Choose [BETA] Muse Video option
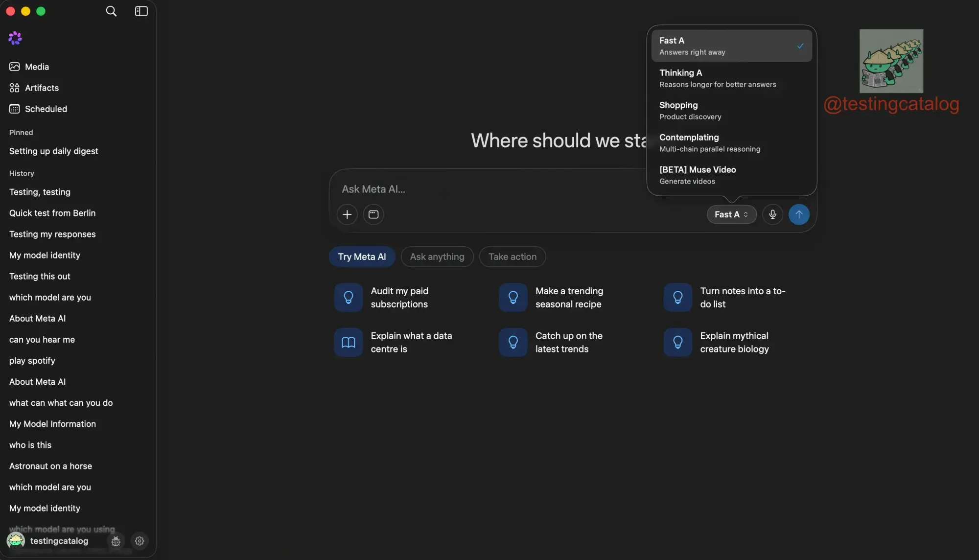Viewport: 979px width, 560px height. coord(731,175)
